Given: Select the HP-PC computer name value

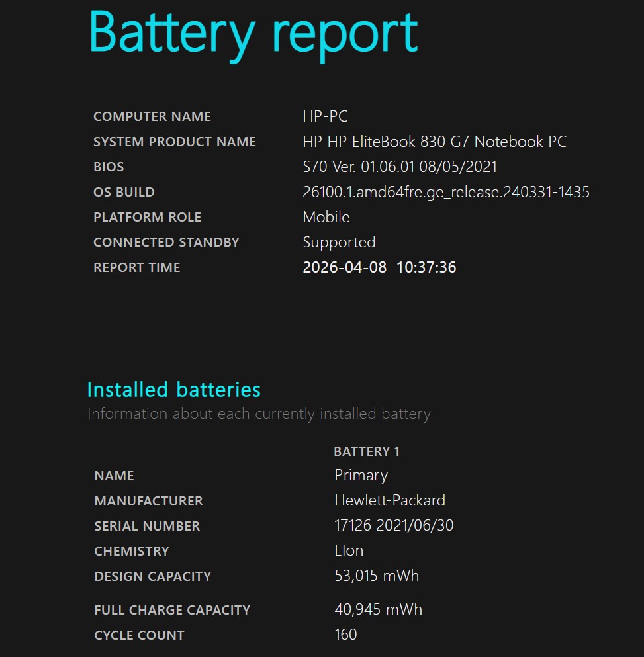Looking at the screenshot, I should pos(325,116).
